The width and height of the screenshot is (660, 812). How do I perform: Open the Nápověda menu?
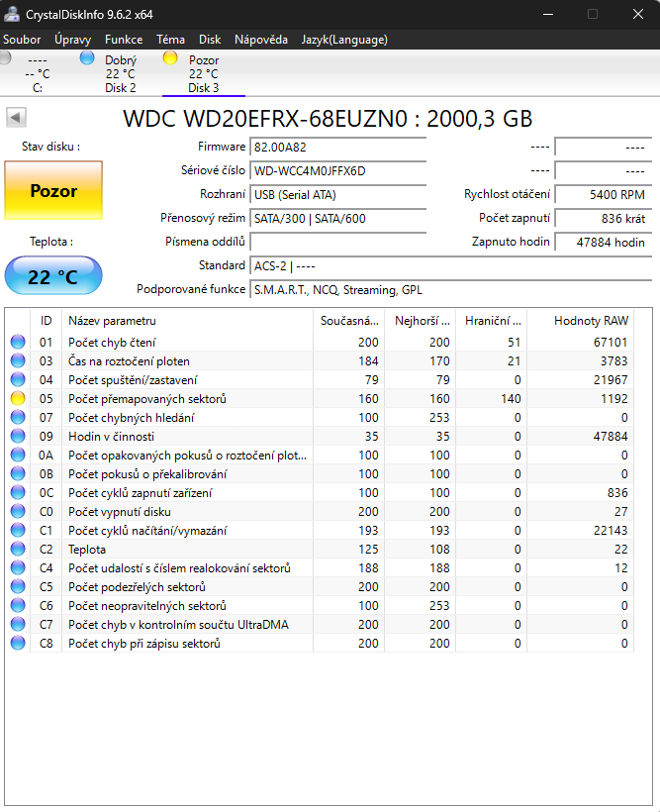coord(261,40)
